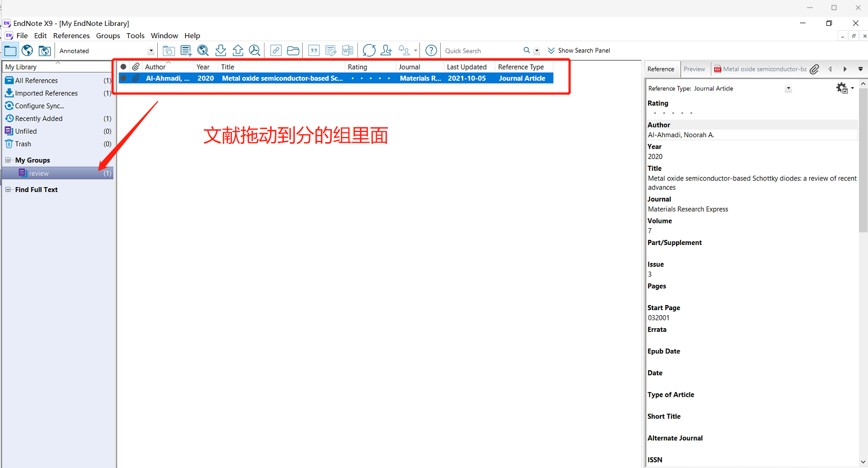Open the Annotated output style dropdown
This screenshot has height=468, width=868.
point(150,51)
